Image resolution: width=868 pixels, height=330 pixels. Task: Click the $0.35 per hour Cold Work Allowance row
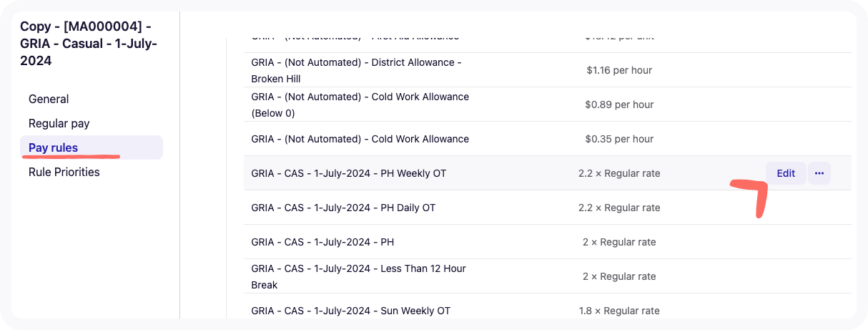tap(548, 139)
